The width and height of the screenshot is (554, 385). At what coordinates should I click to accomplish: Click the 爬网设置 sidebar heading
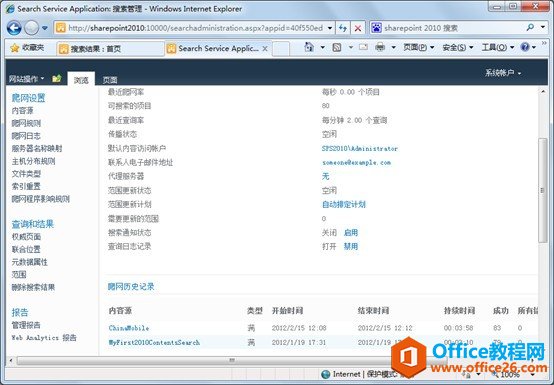pyautogui.click(x=28, y=98)
